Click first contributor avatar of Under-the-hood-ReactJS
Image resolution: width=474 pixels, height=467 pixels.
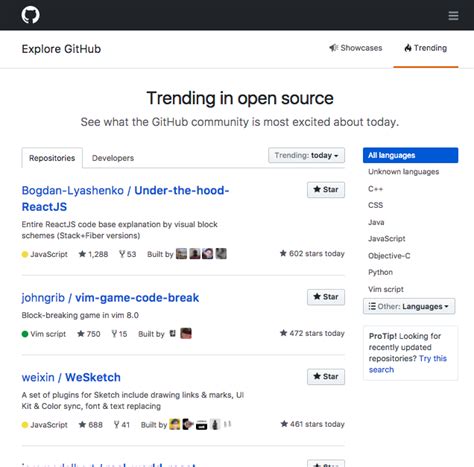pos(181,254)
